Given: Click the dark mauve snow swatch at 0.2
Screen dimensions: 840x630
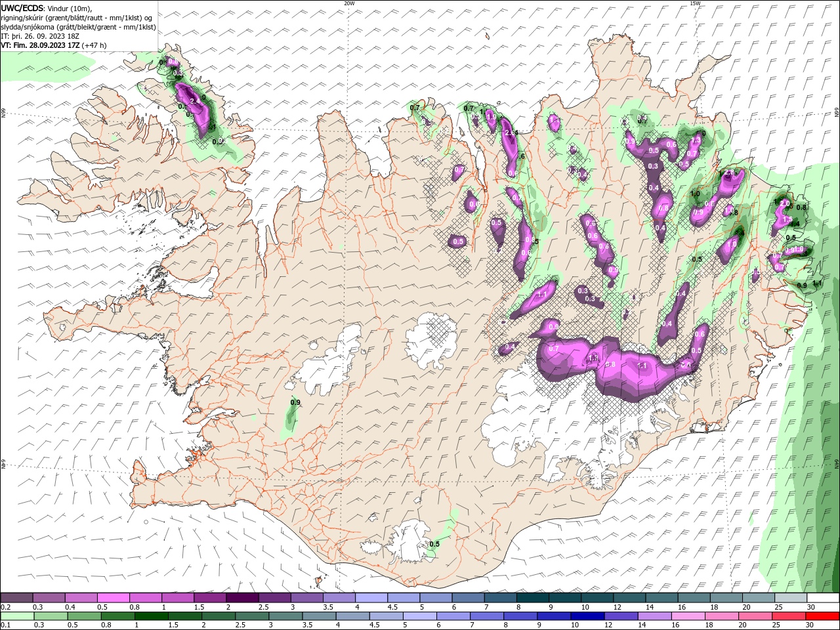Looking at the screenshot, I should pyautogui.click(x=16, y=597).
